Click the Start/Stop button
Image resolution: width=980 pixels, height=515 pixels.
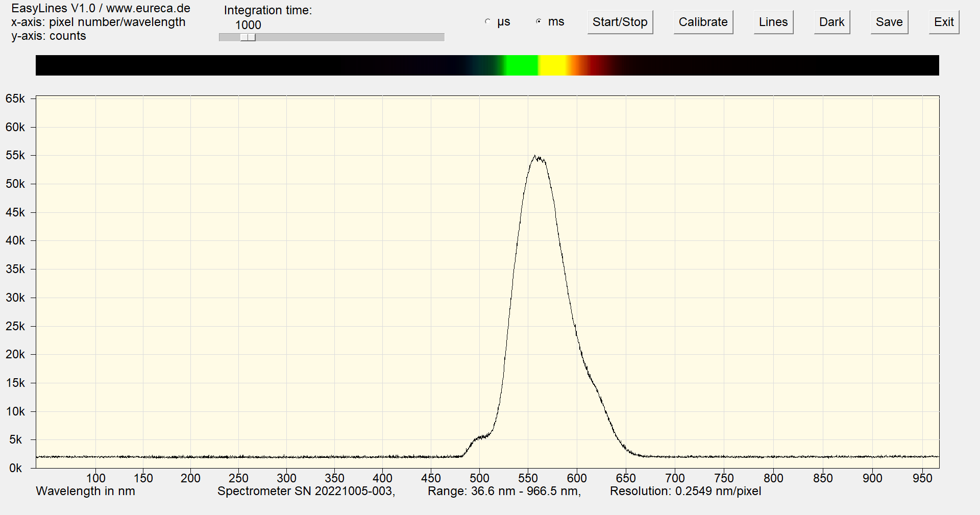click(620, 22)
